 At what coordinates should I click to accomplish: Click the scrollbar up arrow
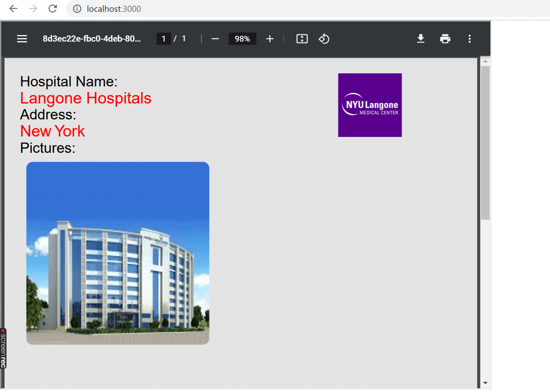pyautogui.click(x=485, y=61)
